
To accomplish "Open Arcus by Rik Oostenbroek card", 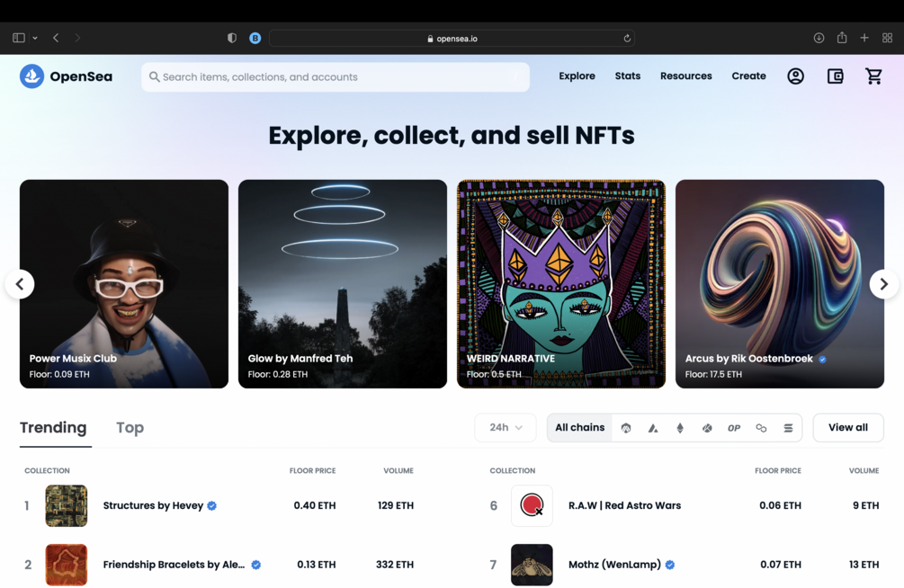I will point(780,284).
